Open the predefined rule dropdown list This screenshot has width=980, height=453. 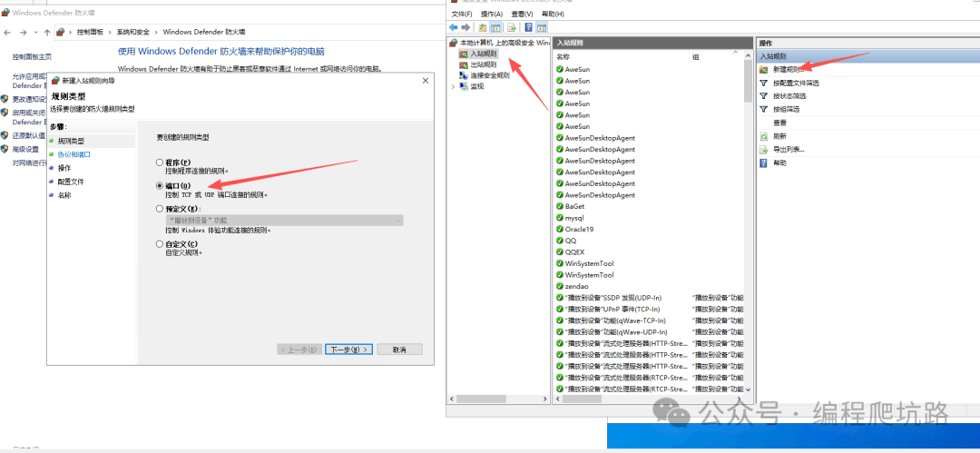[x=284, y=221]
